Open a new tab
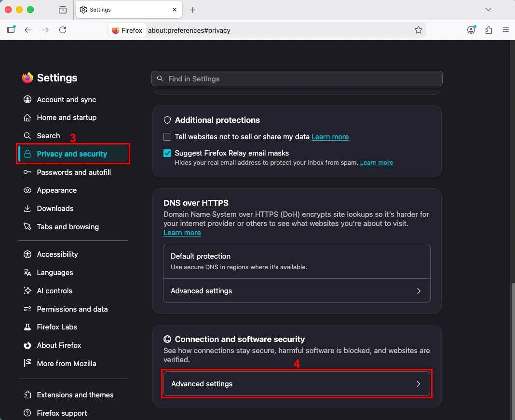 [193, 10]
